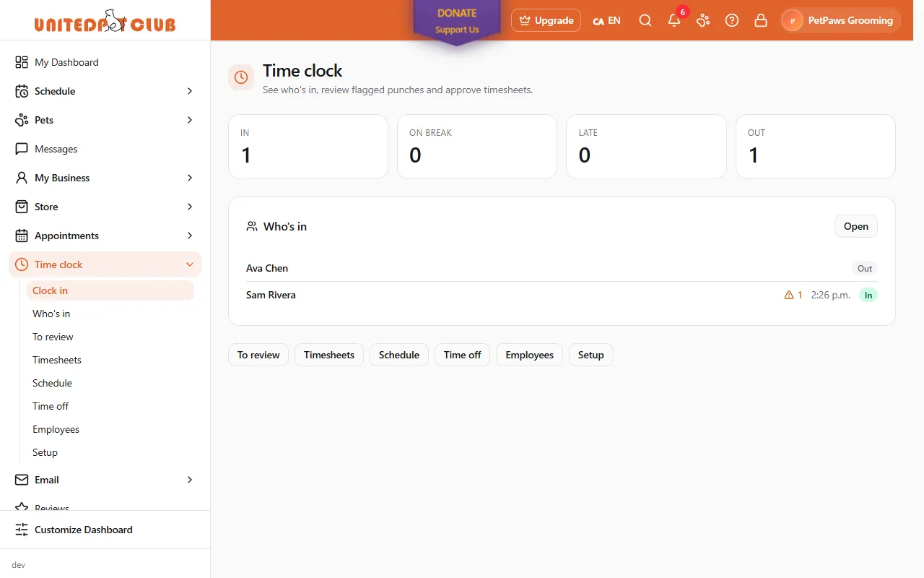
Task: Collapse the Time clock section chevron
Action: [x=190, y=264]
